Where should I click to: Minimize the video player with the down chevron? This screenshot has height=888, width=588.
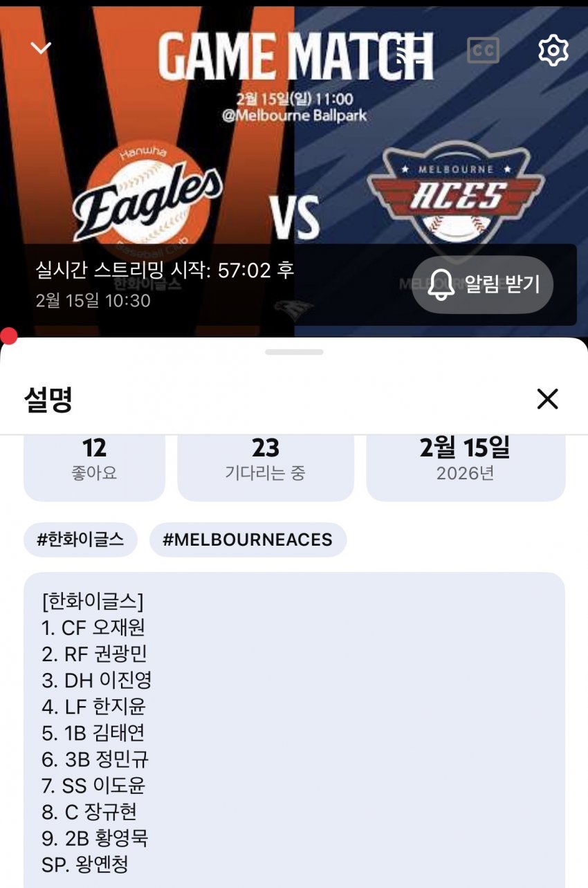click(x=42, y=48)
